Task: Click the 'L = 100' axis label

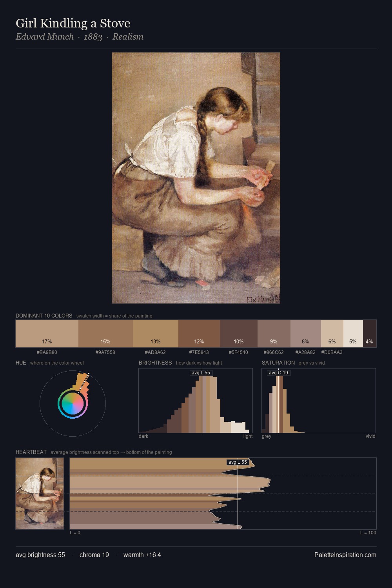Action: coord(368,532)
